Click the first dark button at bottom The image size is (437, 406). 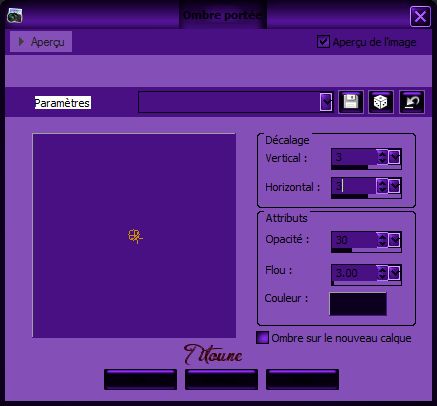point(140,379)
